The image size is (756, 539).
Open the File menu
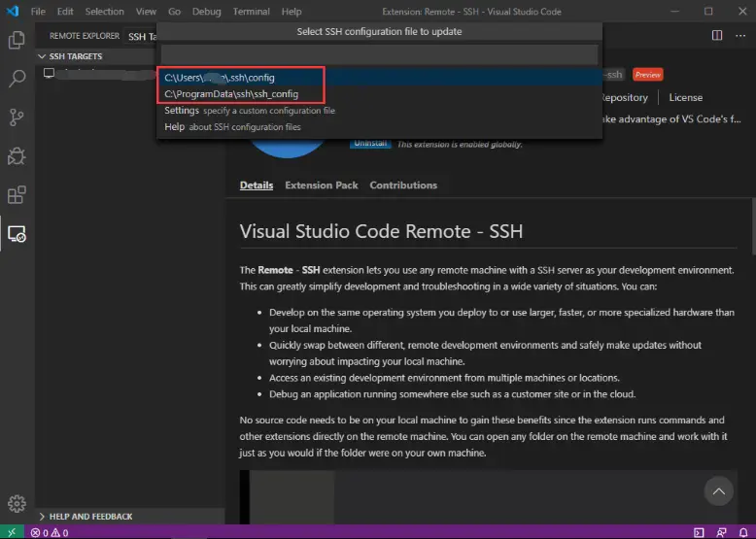38,12
